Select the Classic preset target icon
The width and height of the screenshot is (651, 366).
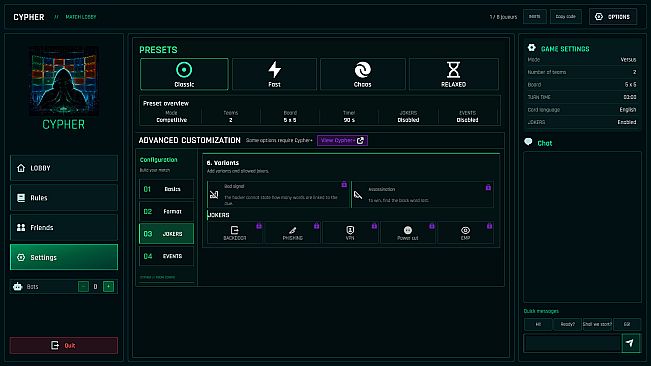click(184, 70)
